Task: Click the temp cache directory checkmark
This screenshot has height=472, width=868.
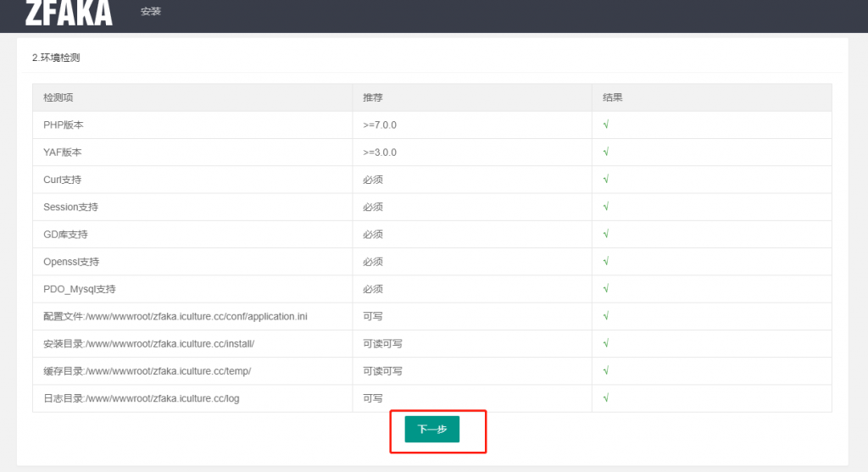Action: [x=606, y=371]
